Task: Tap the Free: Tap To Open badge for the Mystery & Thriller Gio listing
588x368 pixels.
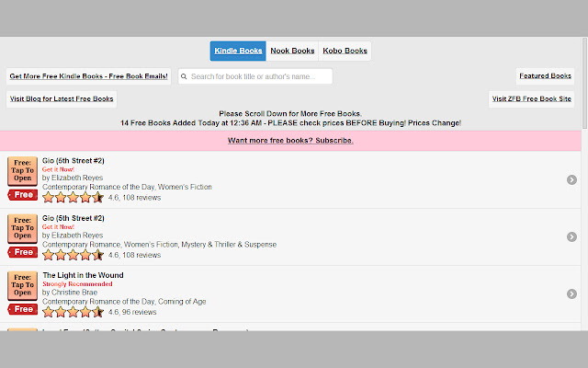Action: [x=22, y=228]
